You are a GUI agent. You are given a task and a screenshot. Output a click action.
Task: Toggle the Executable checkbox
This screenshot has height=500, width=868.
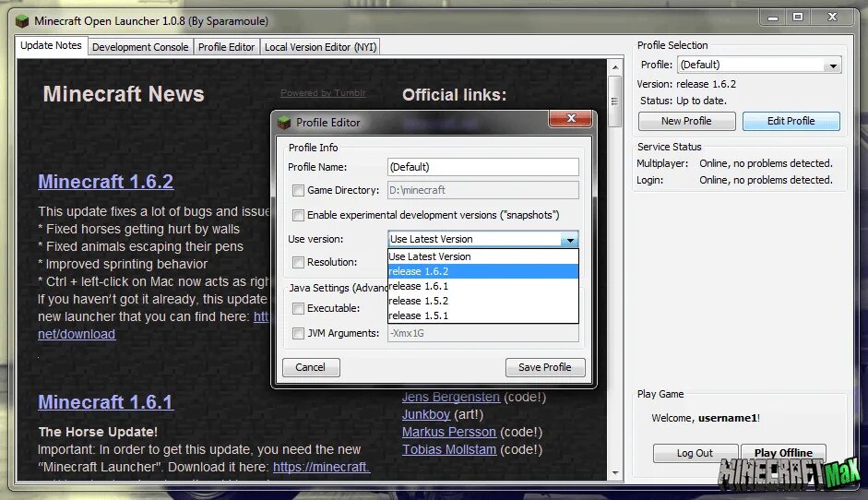[x=298, y=308]
